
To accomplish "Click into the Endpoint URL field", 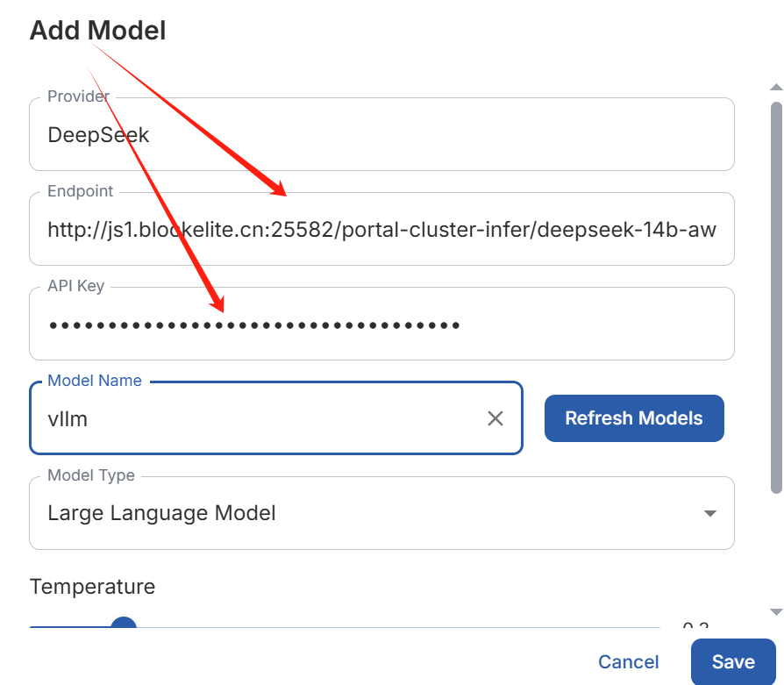I will tap(381, 230).
